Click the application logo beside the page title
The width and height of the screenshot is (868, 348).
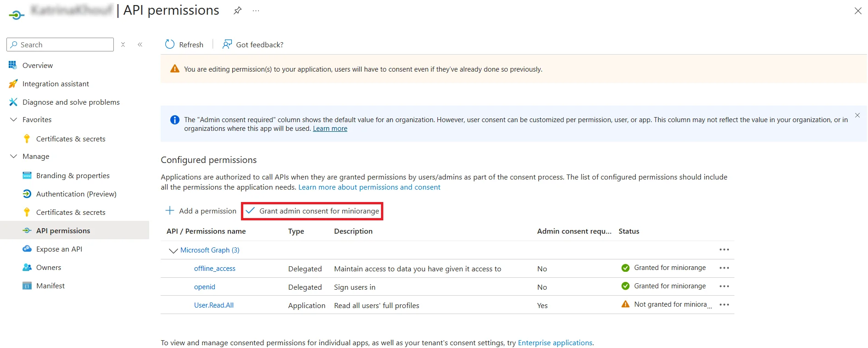click(17, 15)
